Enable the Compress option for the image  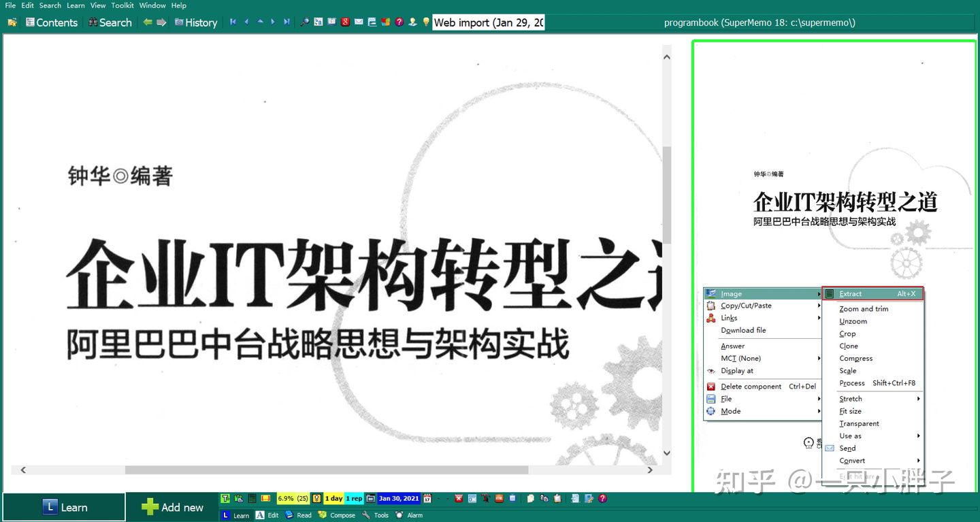coord(855,358)
